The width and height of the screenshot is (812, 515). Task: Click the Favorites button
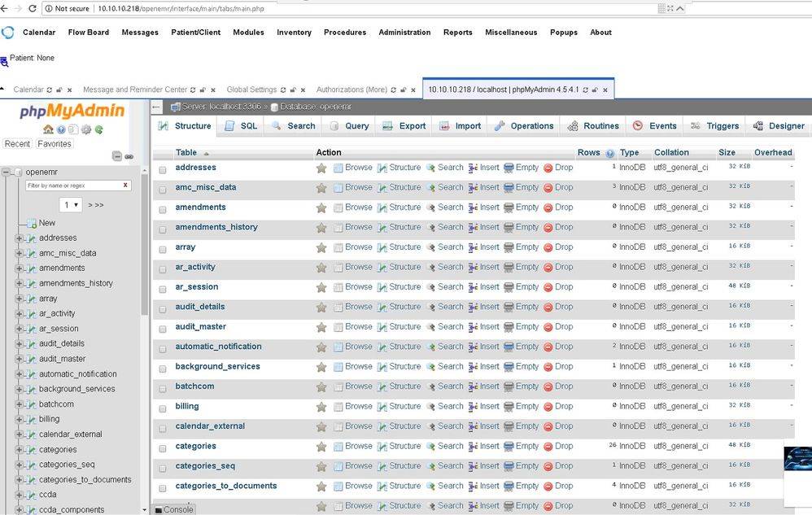(55, 144)
